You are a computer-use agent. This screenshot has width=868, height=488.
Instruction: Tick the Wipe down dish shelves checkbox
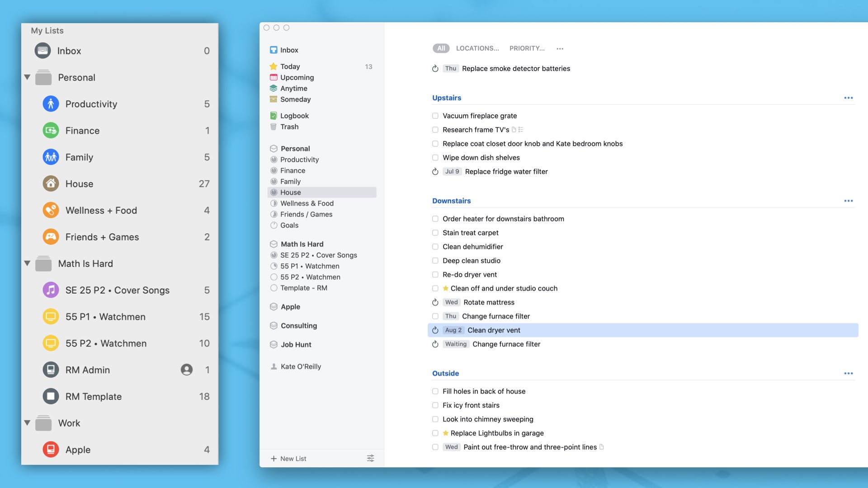tap(435, 158)
